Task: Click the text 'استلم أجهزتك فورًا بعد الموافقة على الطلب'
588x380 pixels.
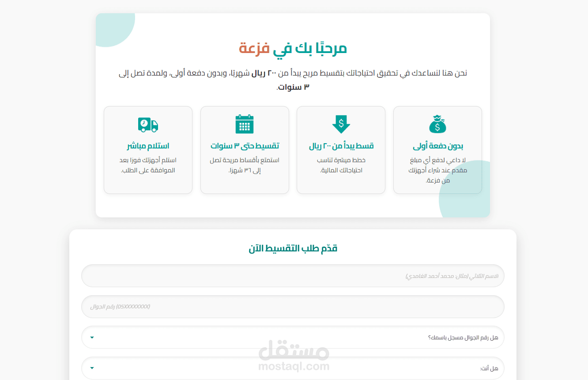Action: pyautogui.click(x=148, y=165)
